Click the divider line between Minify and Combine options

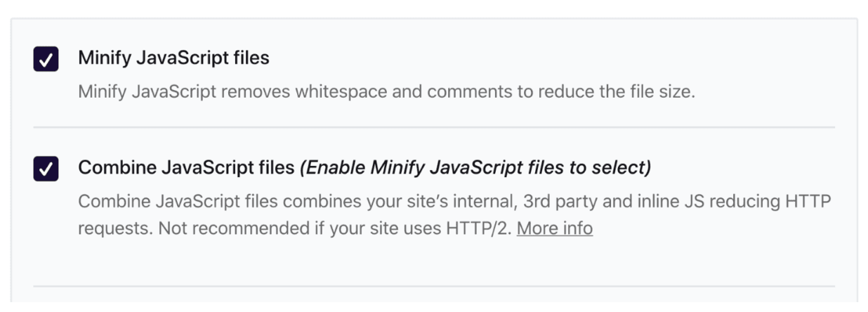tap(434, 127)
